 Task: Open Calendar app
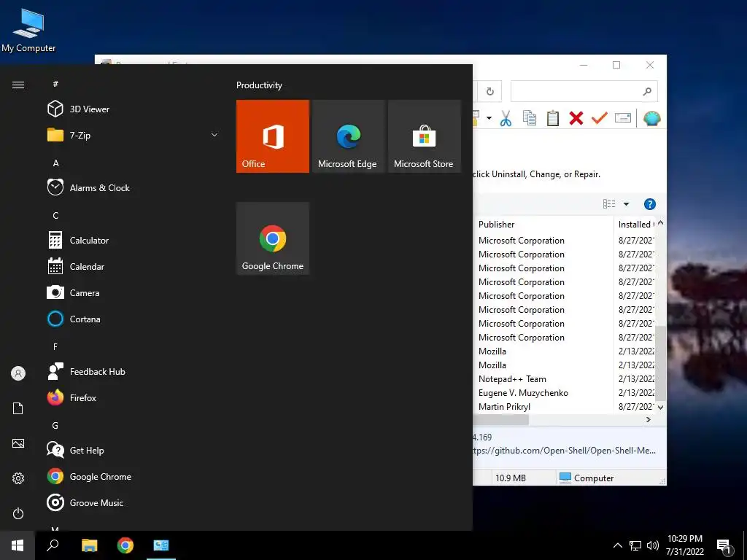click(x=87, y=267)
